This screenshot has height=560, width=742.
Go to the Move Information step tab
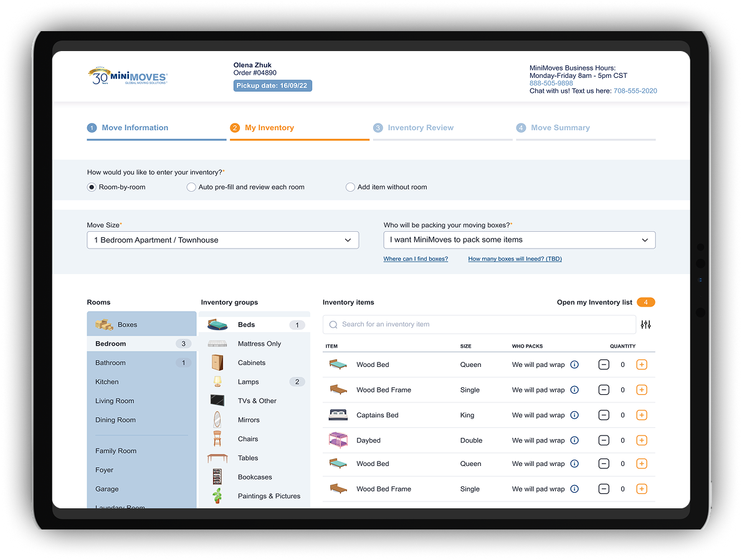tap(135, 128)
